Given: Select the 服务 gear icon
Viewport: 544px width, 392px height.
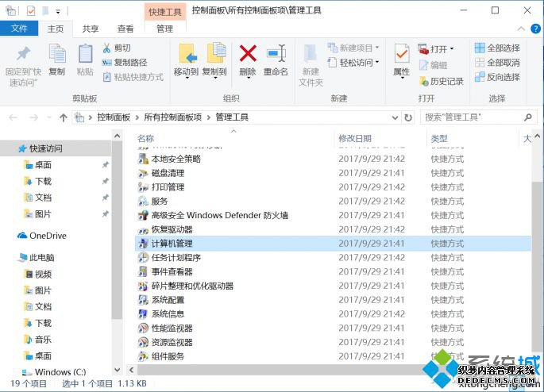Looking at the screenshot, I should click(143, 201).
